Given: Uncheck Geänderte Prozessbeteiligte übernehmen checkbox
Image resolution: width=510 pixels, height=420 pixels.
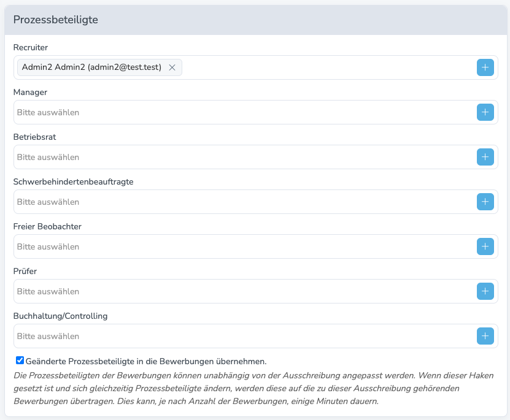Looking at the screenshot, I should point(20,361).
